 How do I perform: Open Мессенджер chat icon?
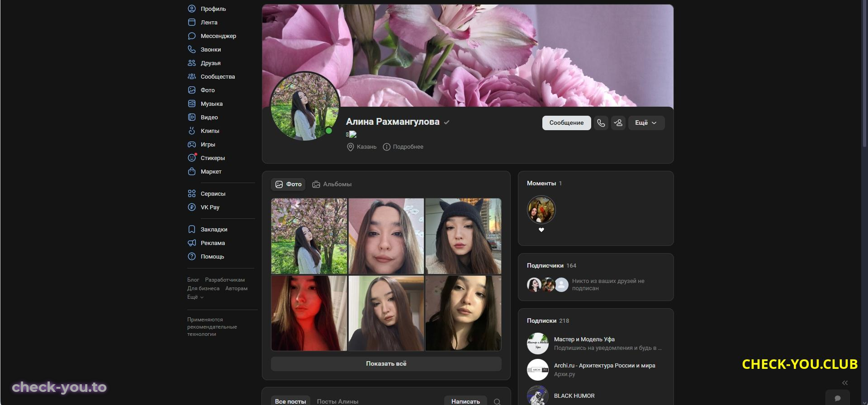tap(192, 36)
